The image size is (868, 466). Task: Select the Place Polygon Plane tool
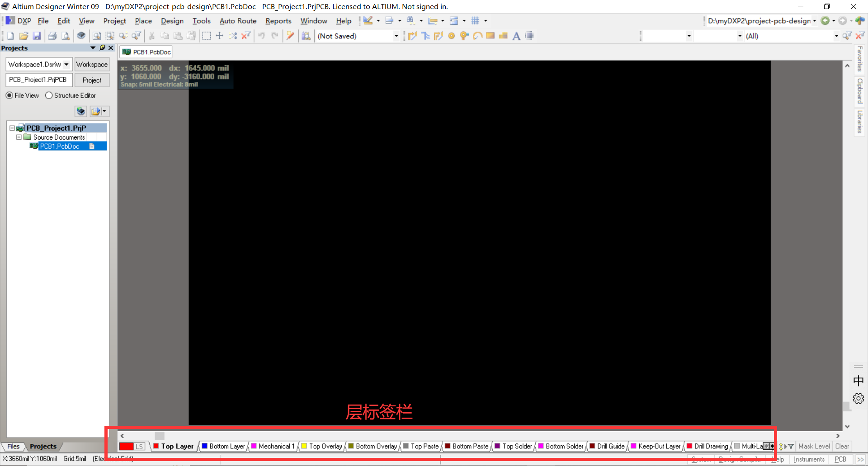pyautogui.click(x=503, y=36)
